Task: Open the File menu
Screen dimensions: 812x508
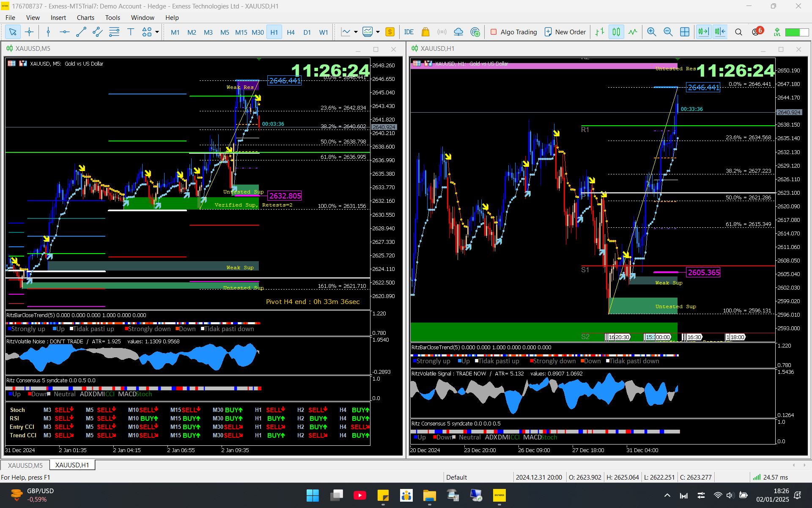Action: pos(10,17)
